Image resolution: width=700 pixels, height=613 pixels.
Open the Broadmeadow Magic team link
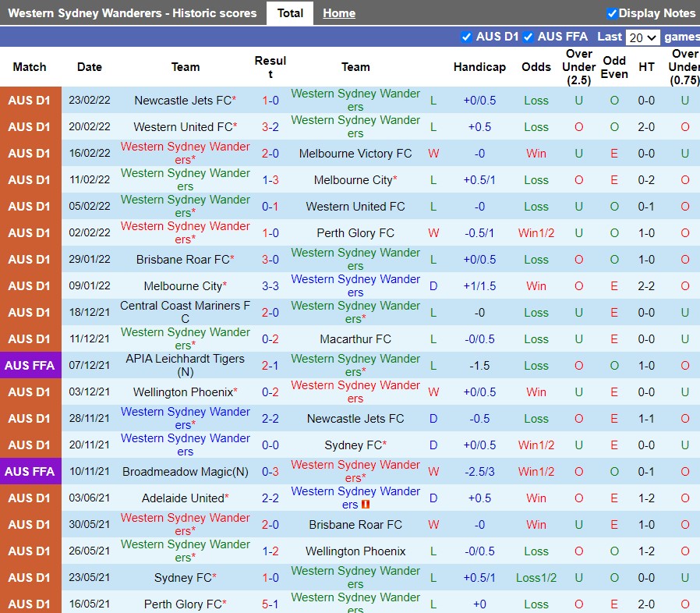186,472
